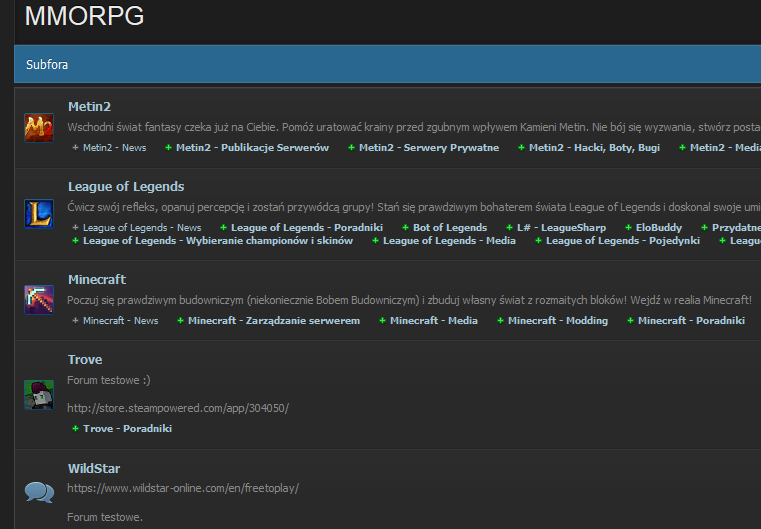
Task: Open the League of Legends forum title
Action: (126, 187)
